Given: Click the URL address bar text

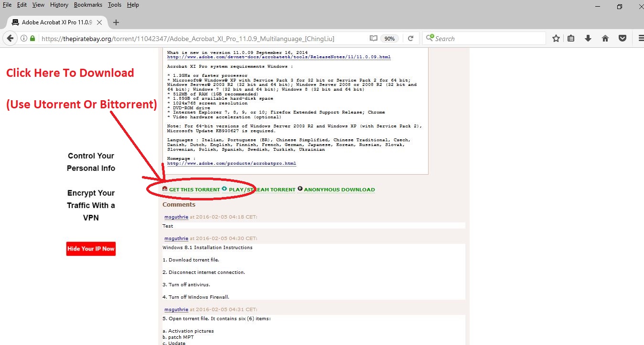Looking at the screenshot, I should point(188,39).
